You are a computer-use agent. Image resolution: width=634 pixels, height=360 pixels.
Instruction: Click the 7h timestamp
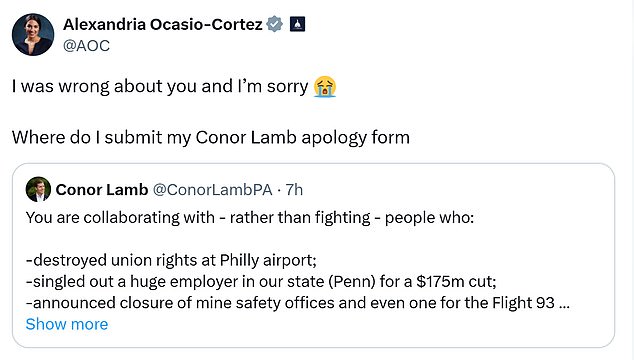coord(294,190)
